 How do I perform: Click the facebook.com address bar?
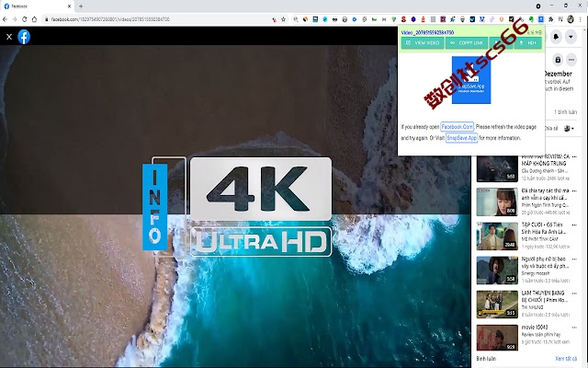tap(159, 19)
